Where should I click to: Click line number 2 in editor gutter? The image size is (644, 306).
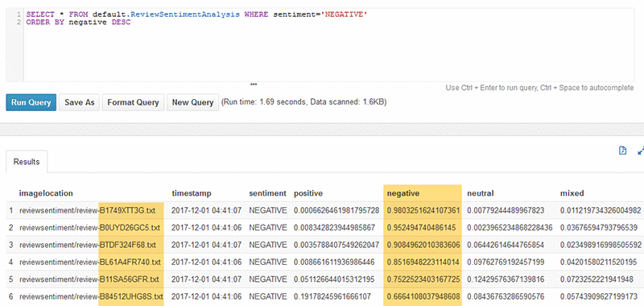[x=19, y=23]
